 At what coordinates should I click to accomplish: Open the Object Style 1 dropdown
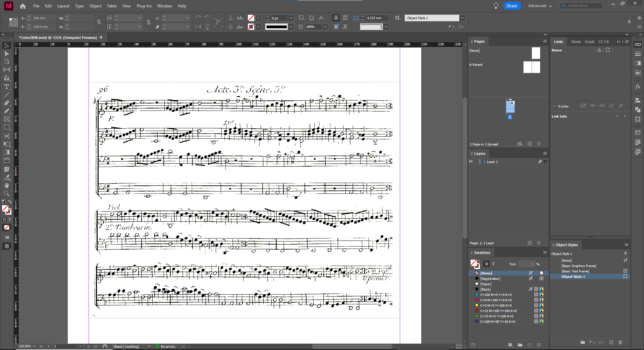(x=462, y=18)
